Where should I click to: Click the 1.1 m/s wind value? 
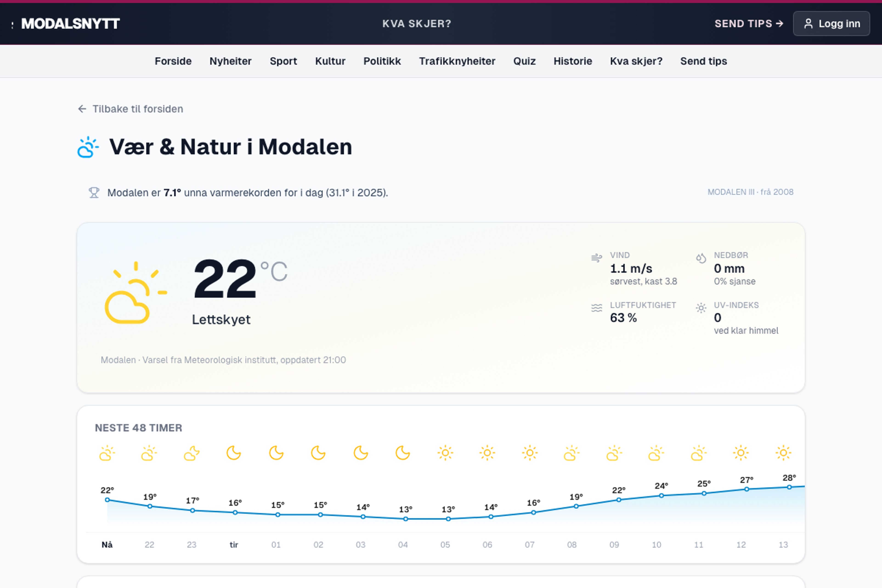coord(631,269)
